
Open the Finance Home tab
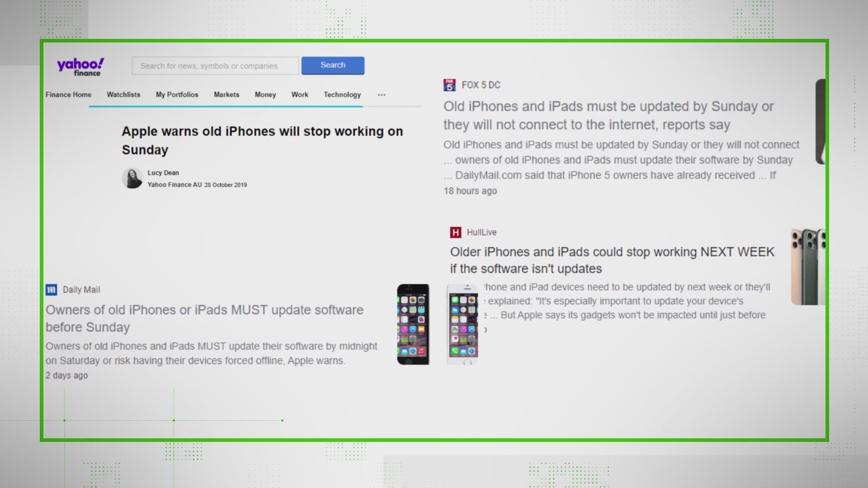click(x=69, y=94)
